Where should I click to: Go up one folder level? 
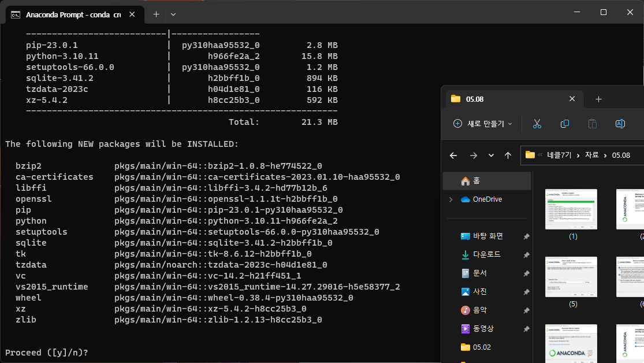click(x=508, y=155)
